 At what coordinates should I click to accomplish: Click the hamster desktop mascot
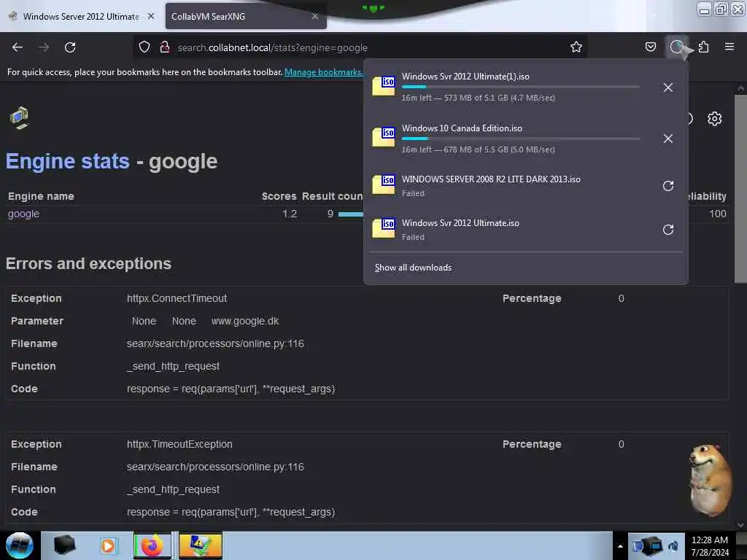click(x=710, y=480)
